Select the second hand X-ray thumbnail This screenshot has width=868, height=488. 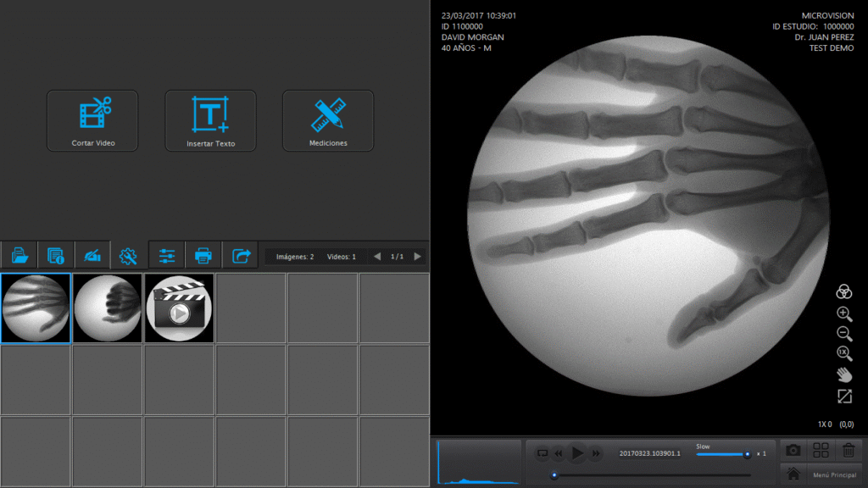pyautogui.click(x=108, y=308)
